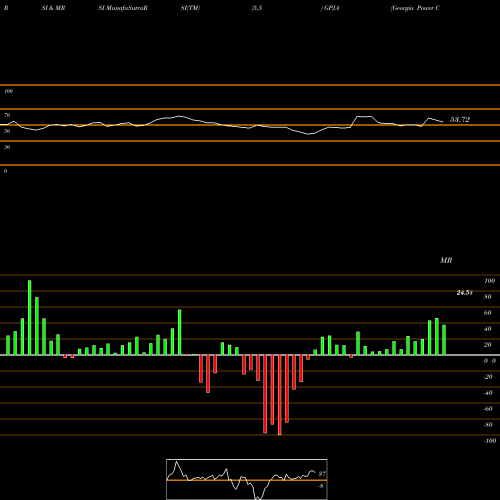Click the 37 value in mini chart

click(322, 474)
